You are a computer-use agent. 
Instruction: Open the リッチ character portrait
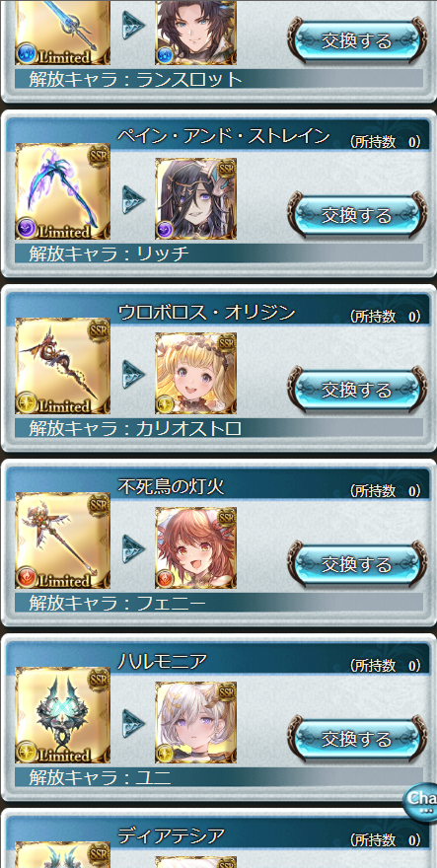coord(195,198)
